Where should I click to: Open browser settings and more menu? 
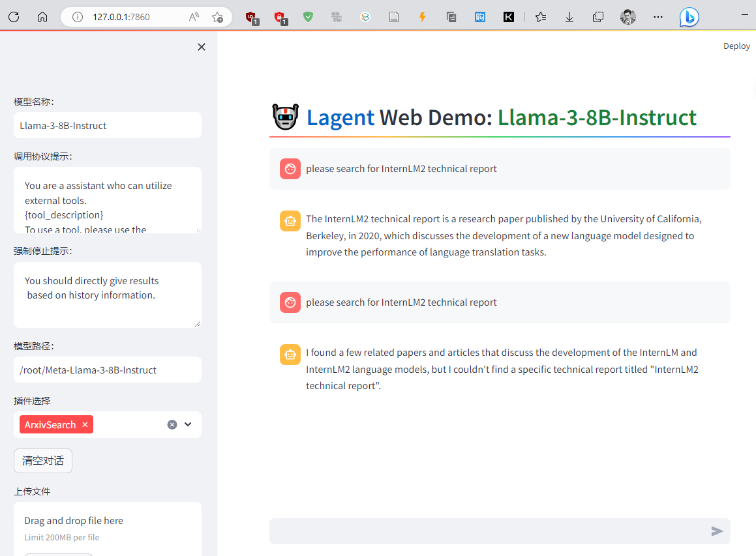658,17
